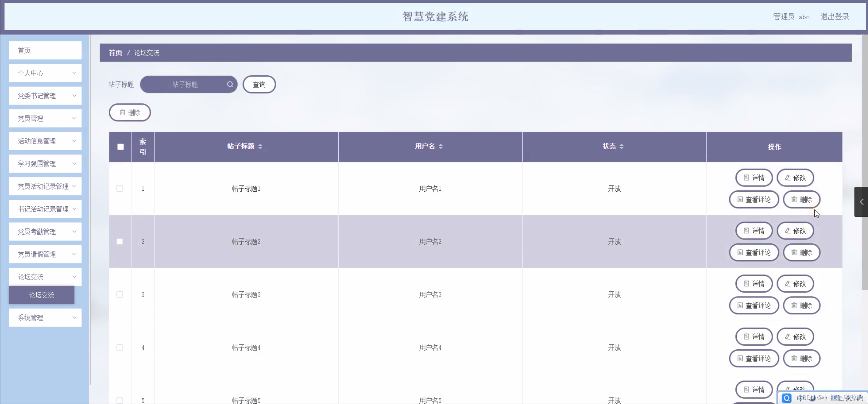
Task: Click into the 帖子标题 search input field
Action: coord(185,84)
